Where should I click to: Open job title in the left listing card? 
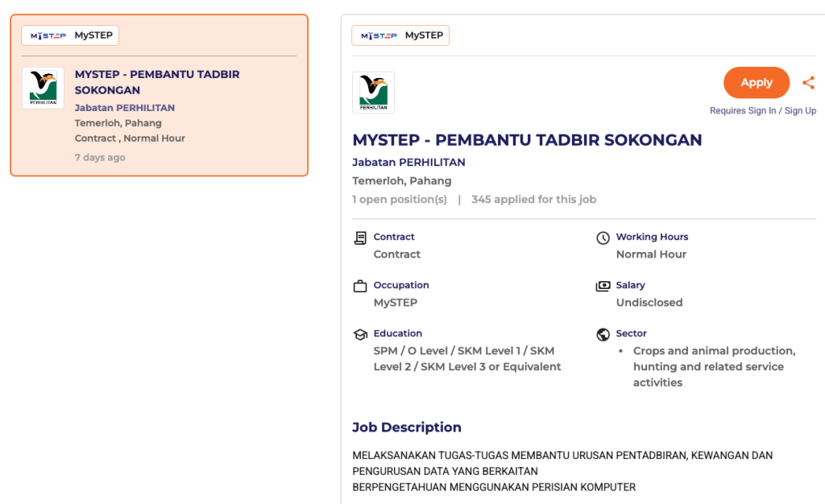[157, 82]
